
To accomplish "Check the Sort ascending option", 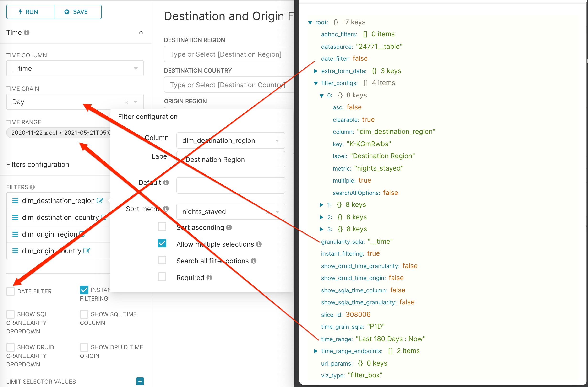I will (162, 227).
